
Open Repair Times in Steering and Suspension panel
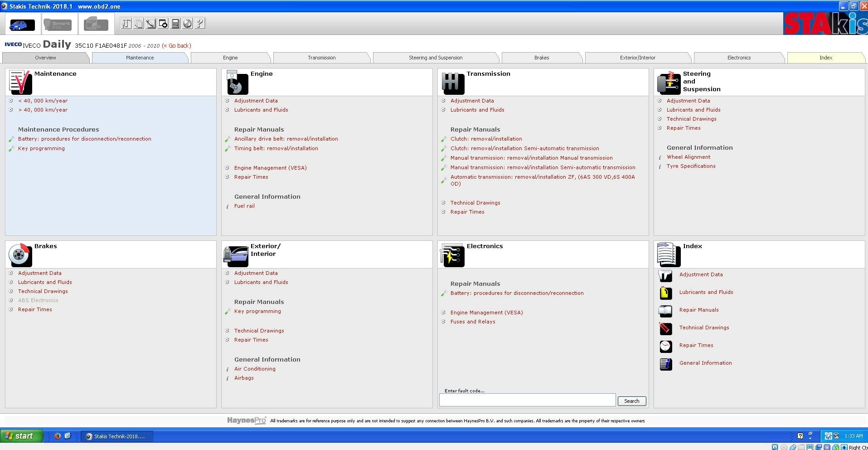coord(684,128)
